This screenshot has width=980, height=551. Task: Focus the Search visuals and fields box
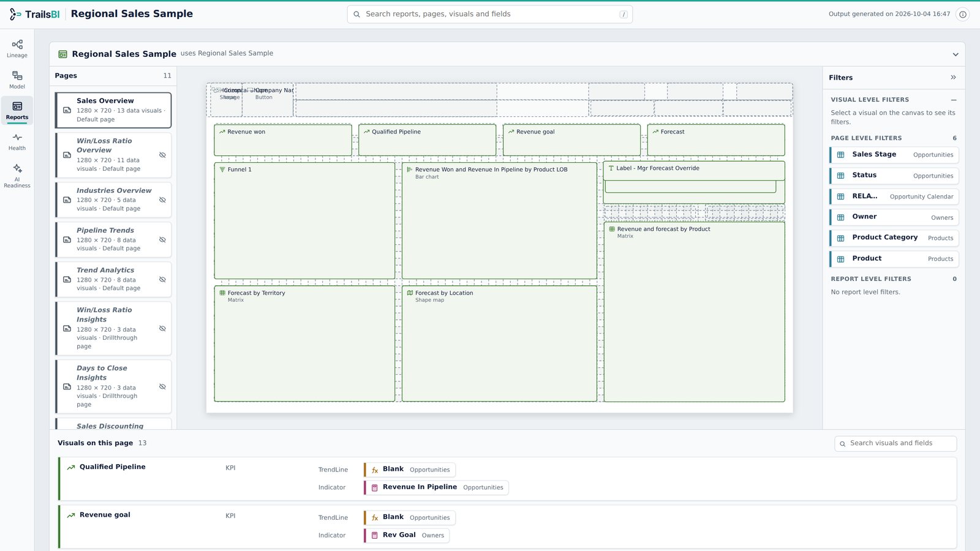click(895, 443)
